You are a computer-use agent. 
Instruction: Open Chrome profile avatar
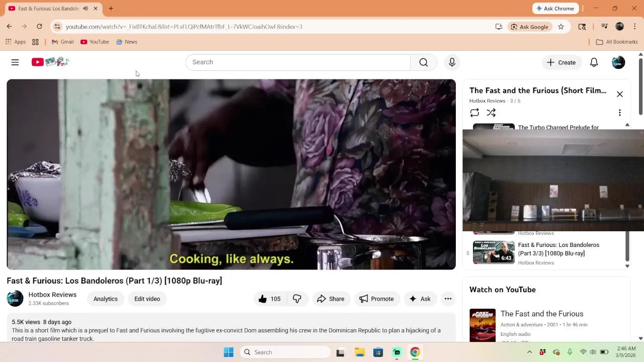[x=620, y=27]
